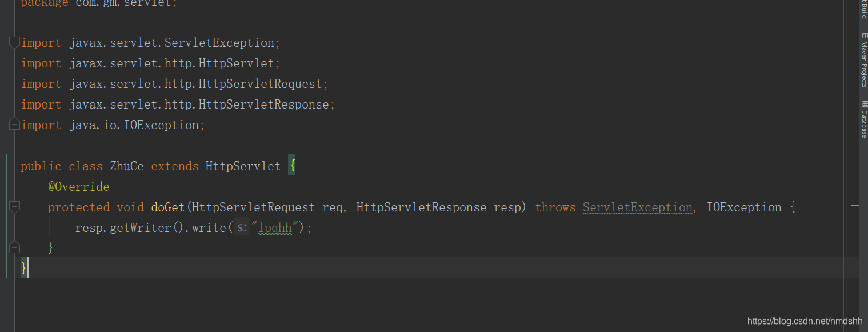Click the "lpqhh" string literal
Screen dimensions: 868x332
(275, 228)
